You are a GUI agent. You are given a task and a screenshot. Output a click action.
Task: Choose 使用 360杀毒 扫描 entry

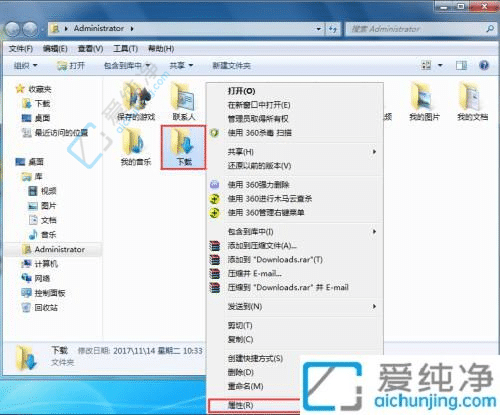coord(295,133)
